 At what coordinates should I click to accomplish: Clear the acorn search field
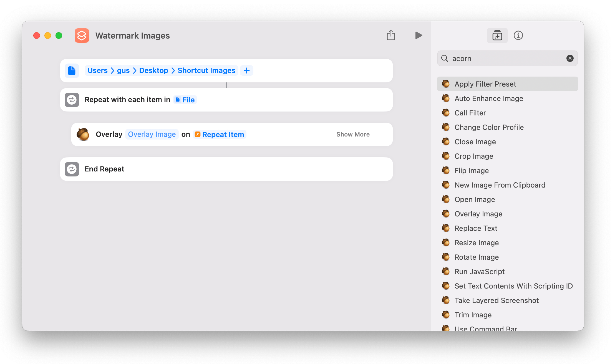(x=570, y=58)
